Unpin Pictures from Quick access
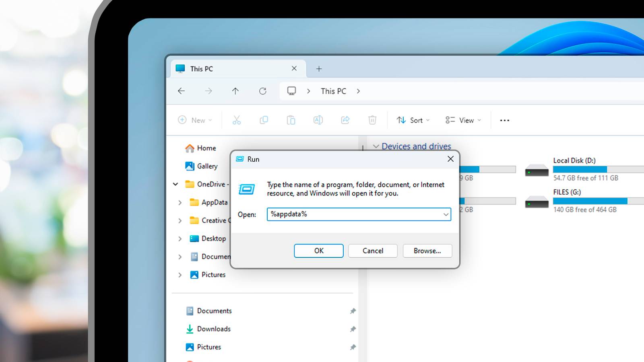This screenshot has width=644, height=362. point(353,347)
